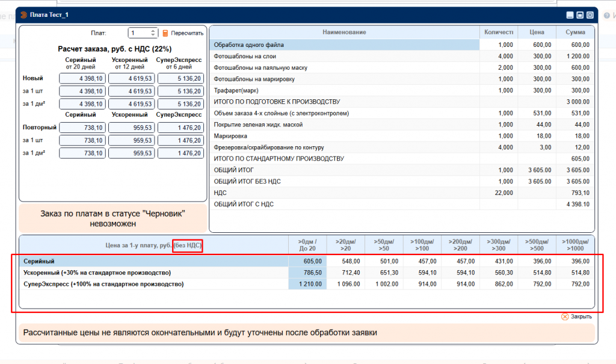The width and height of the screenshot is (616, 364).
Task: Minimize the Плата Тест_1 window
Action: [570, 15]
